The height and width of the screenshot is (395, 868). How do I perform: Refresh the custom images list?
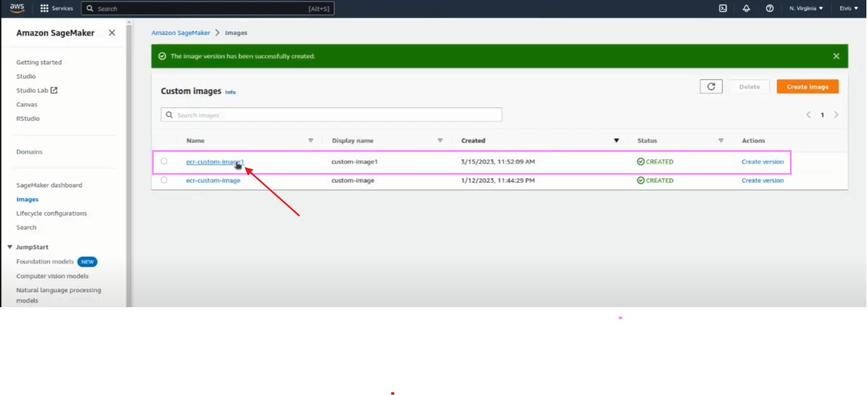711,87
